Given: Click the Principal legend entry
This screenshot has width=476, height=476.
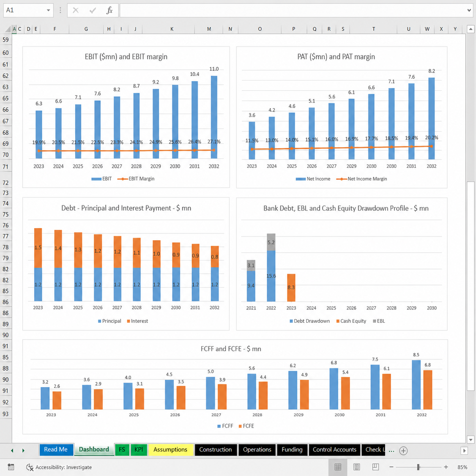Looking at the screenshot, I should 109,321.
